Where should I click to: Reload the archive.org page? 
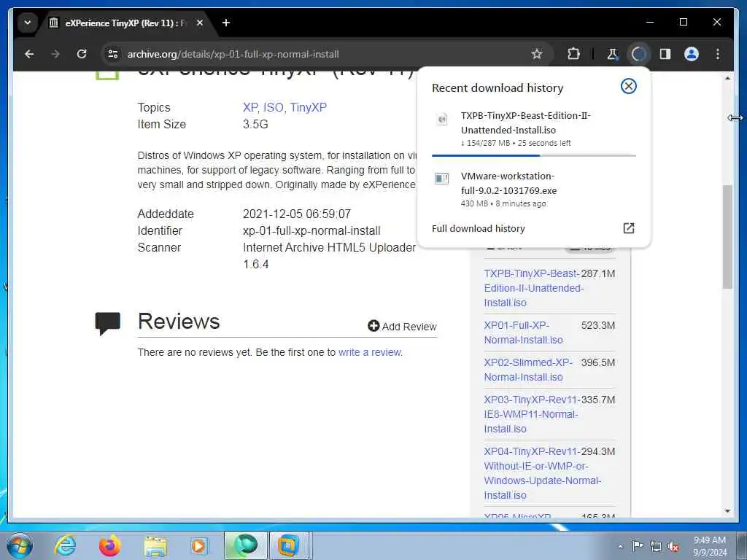click(82, 54)
